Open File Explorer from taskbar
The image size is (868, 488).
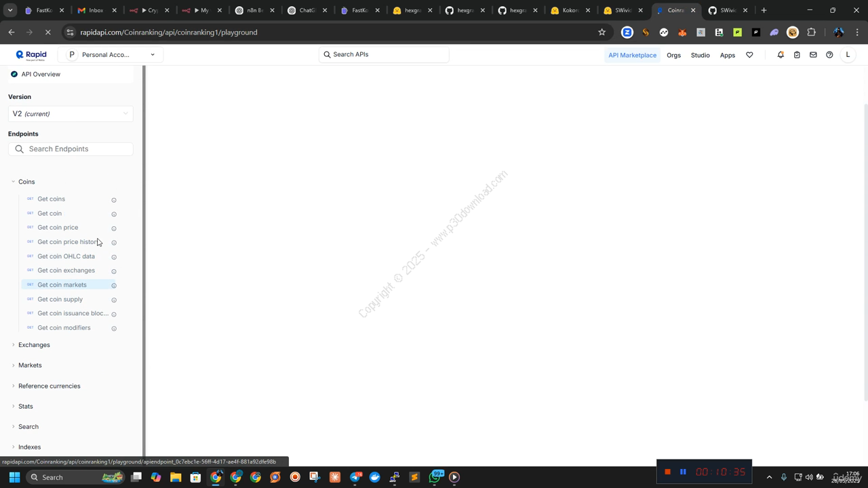176,477
